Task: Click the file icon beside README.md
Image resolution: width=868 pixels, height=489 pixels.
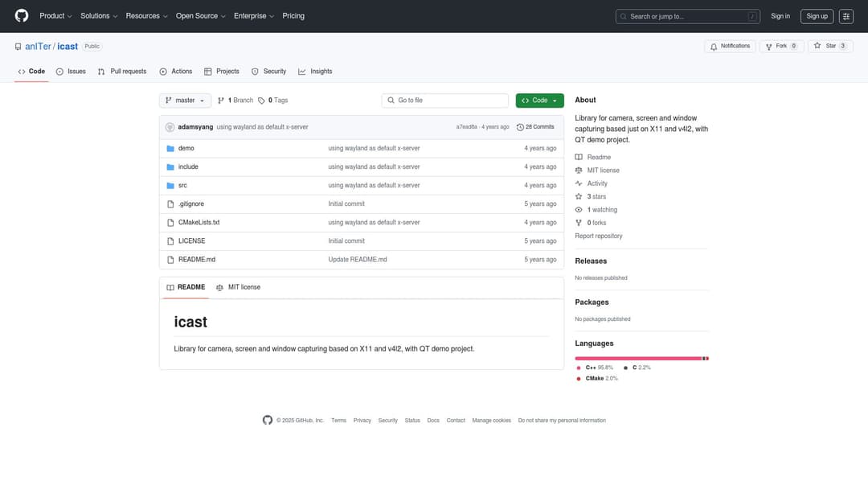Action: pyautogui.click(x=170, y=260)
